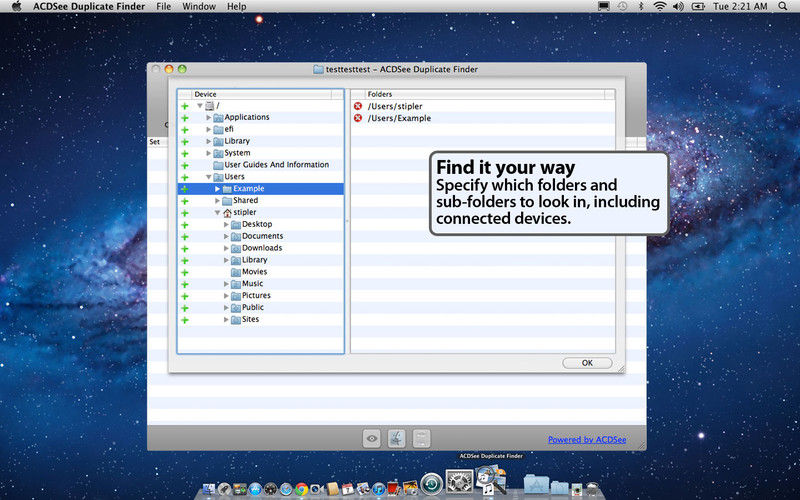Expand the Downloads folder arrow
800x500 pixels.
pos(226,248)
